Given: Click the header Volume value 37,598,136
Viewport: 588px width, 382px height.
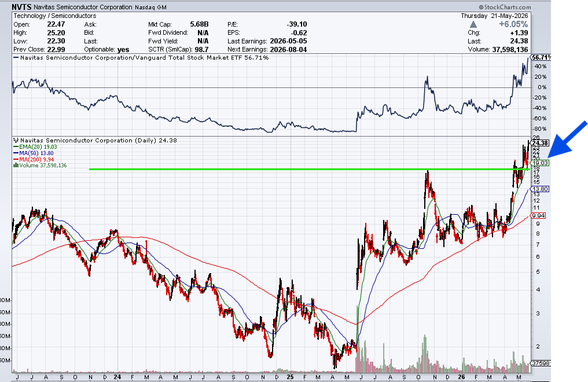Looking at the screenshot, I should coord(510,49).
